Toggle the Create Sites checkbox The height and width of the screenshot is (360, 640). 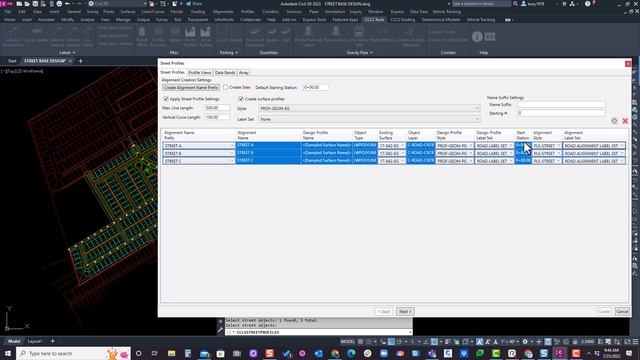tap(225, 87)
